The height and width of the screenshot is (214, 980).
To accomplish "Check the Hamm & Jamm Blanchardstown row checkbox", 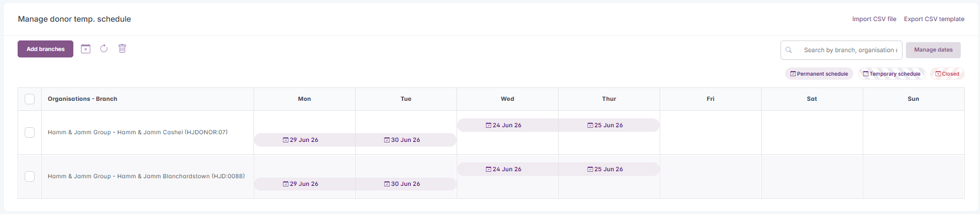I will 29,176.
